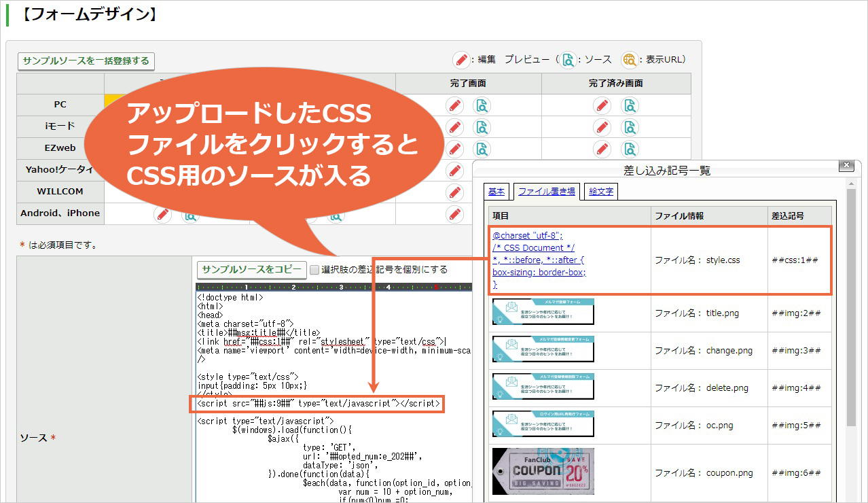Close the 差し込み記号一覧 popup
This screenshot has height=503, width=868.
point(846,165)
